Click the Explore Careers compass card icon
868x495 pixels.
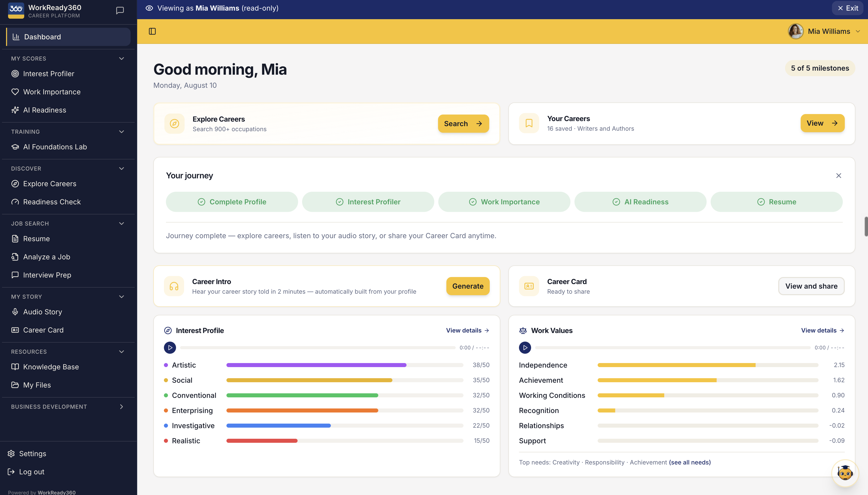pyautogui.click(x=174, y=123)
